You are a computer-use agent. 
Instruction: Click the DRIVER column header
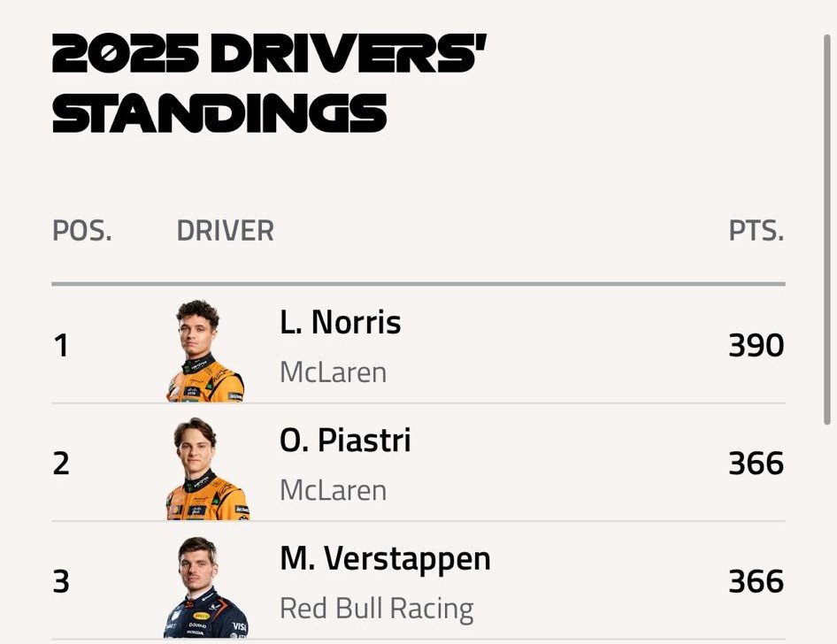225,231
